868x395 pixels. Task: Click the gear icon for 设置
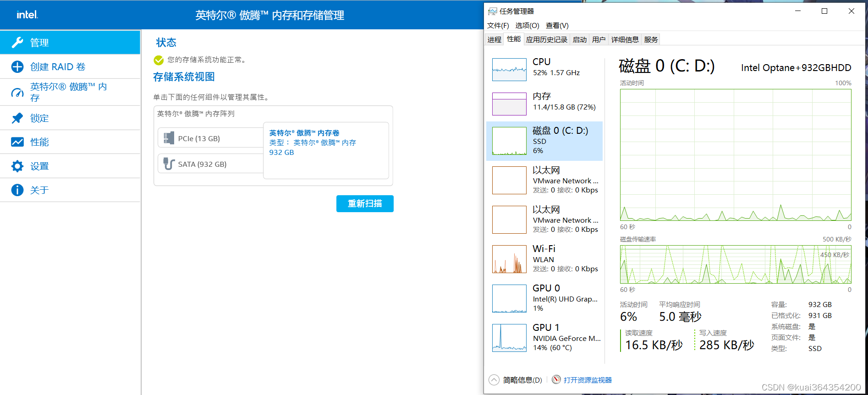(x=17, y=166)
